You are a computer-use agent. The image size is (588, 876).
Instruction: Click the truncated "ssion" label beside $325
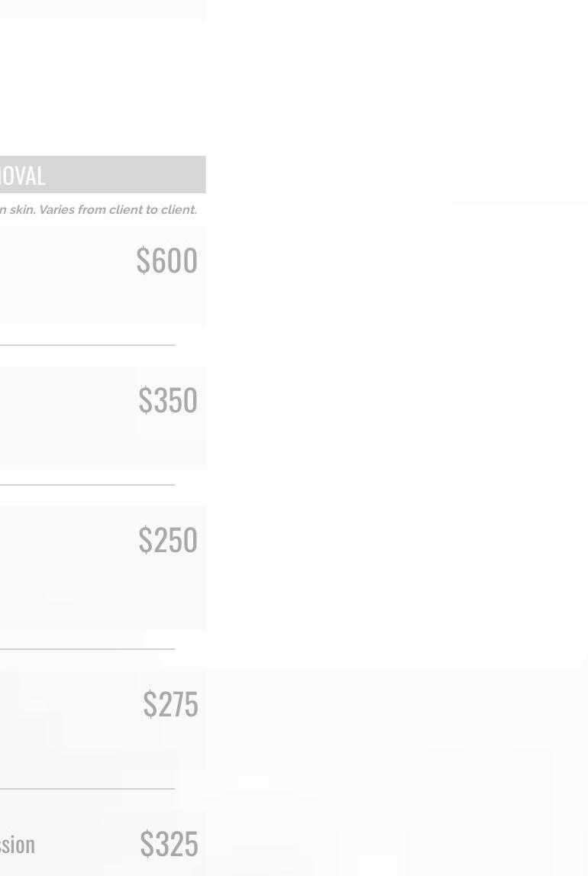tap(18, 845)
